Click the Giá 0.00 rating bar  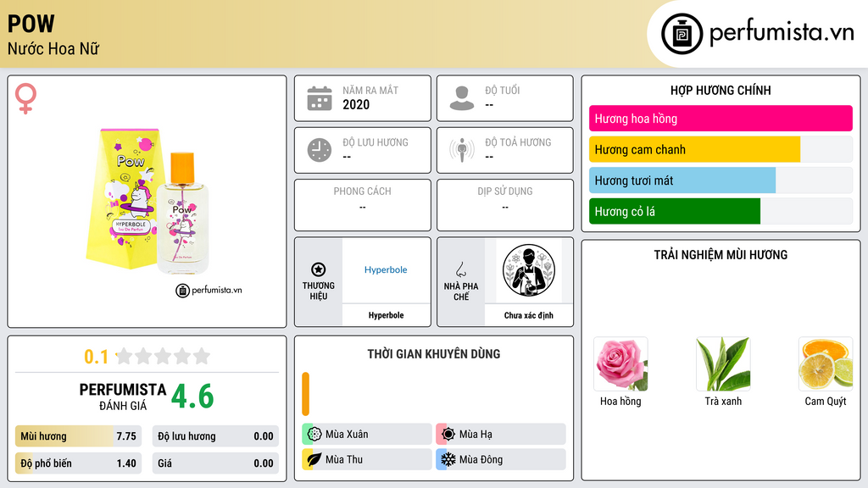(215, 463)
